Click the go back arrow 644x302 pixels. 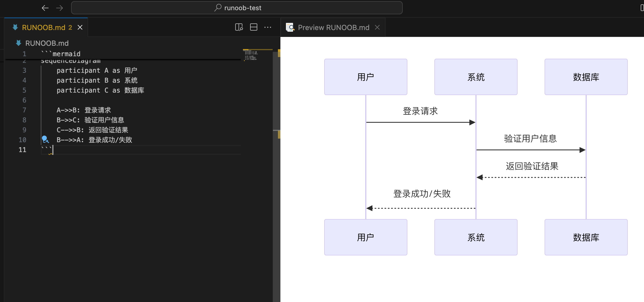[45, 8]
